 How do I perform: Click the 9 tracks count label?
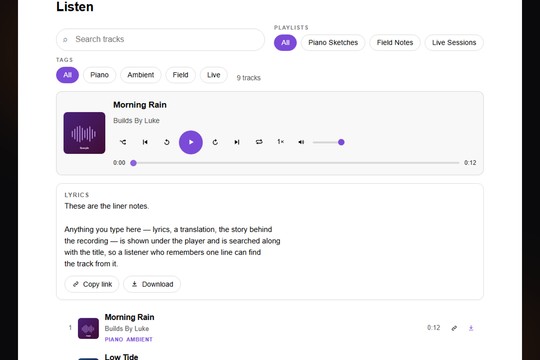(x=248, y=78)
